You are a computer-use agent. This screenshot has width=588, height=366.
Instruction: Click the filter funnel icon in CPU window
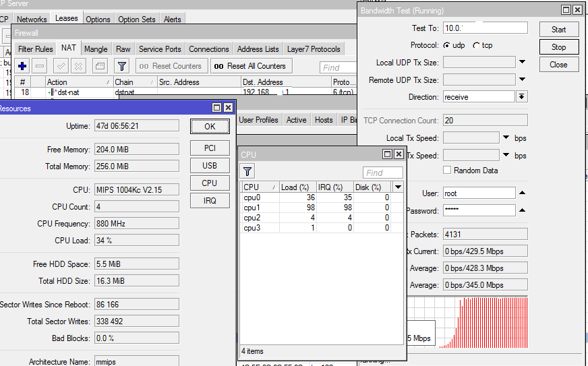[247, 171]
